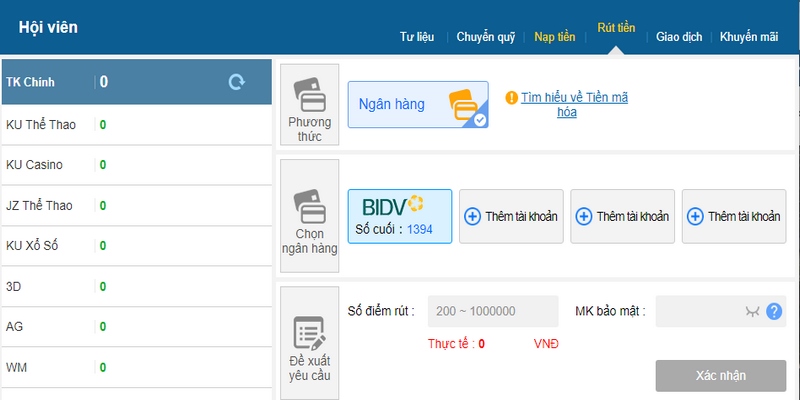The height and width of the screenshot is (400, 800).
Task: Go to Chuyển quỹ tab
Action: click(485, 37)
